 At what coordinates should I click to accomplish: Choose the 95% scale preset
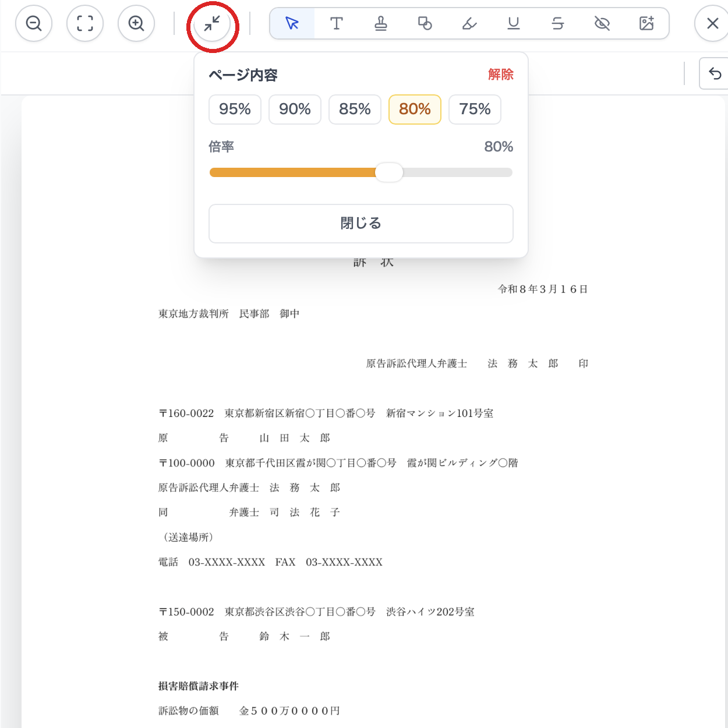click(x=235, y=109)
